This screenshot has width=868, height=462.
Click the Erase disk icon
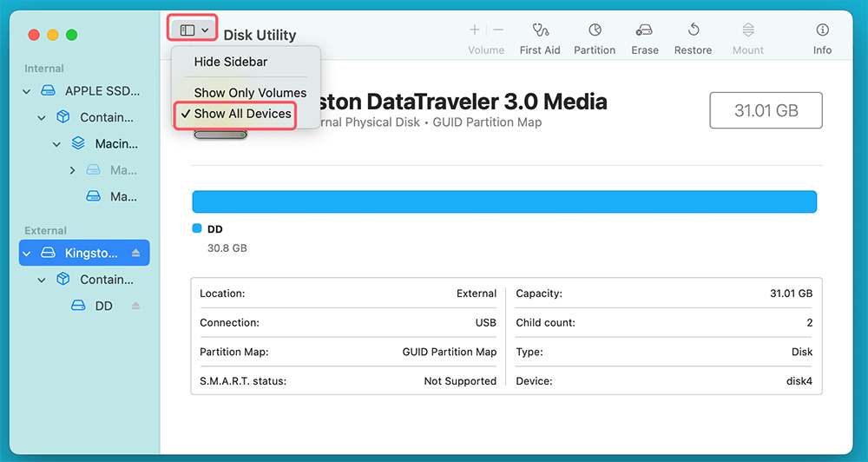point(644,30)
